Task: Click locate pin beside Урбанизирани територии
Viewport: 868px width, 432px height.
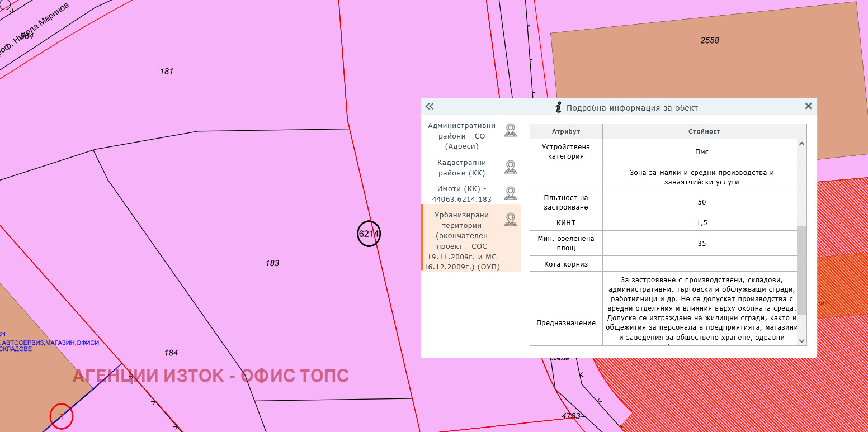Action: tap(510, 220)
